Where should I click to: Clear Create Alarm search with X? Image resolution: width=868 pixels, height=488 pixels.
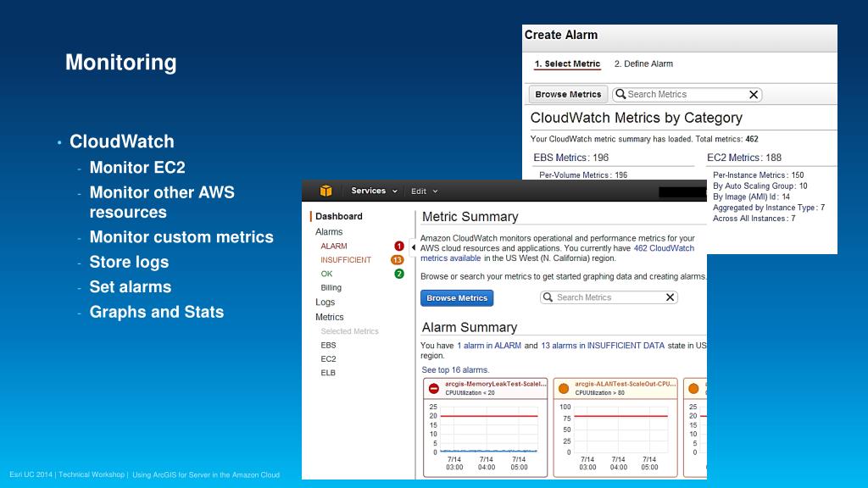pos(754,95)
